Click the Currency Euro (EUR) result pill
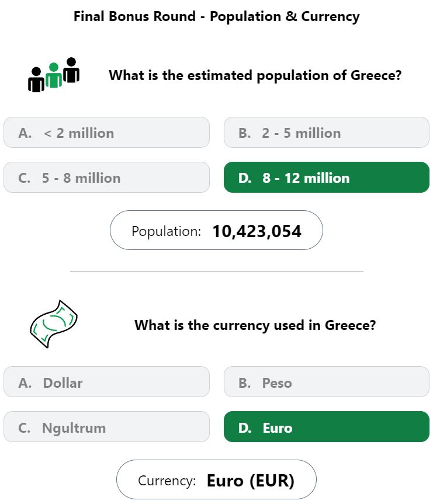This screenshot has width=433, height=504. click(x=216, y=479)
